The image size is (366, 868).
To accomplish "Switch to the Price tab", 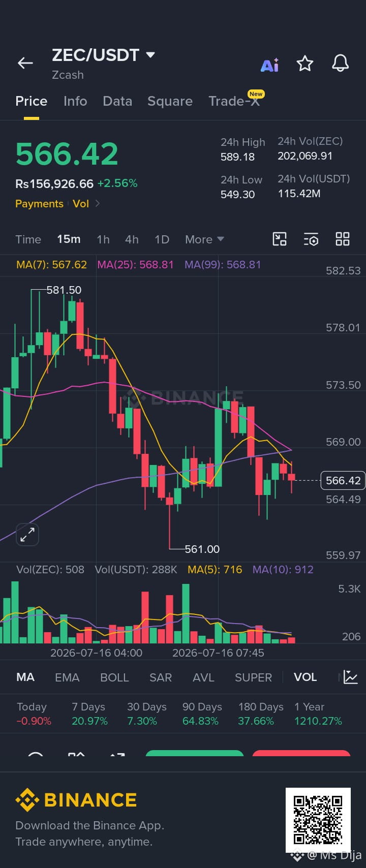I will (x=31, y=101).
